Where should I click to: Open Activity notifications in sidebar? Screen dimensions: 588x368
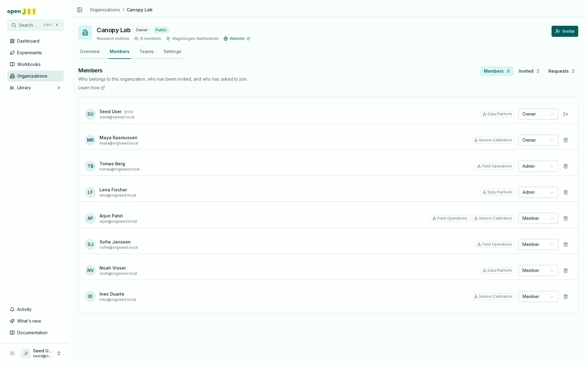(x=36, y=309)
